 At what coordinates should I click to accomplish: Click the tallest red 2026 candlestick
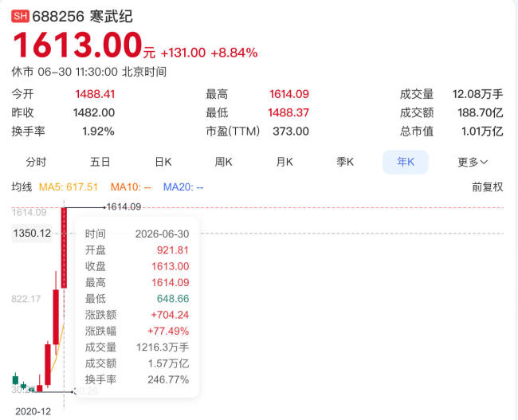click(64, 248)
